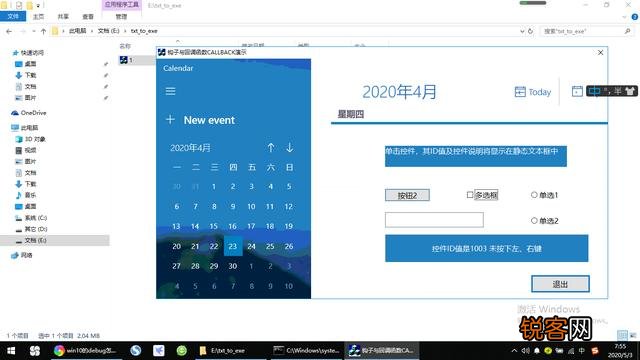Click the blue 控件ID值是1003 status box
The image size is (640, 360).
487,248
